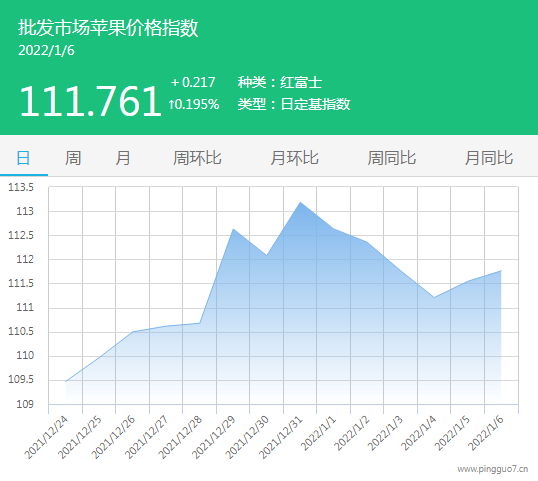
Task: Click the first data point at 2021/12/24
Action: 66,381
